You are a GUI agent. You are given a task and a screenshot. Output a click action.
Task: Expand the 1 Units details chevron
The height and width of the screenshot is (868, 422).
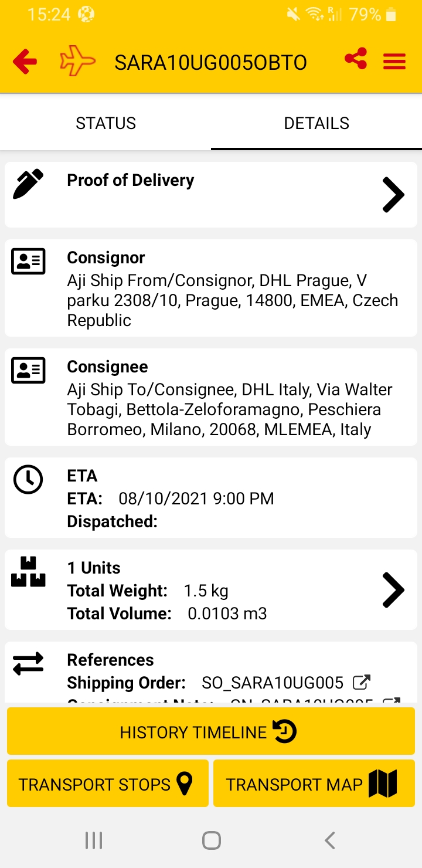click(393, 589)
